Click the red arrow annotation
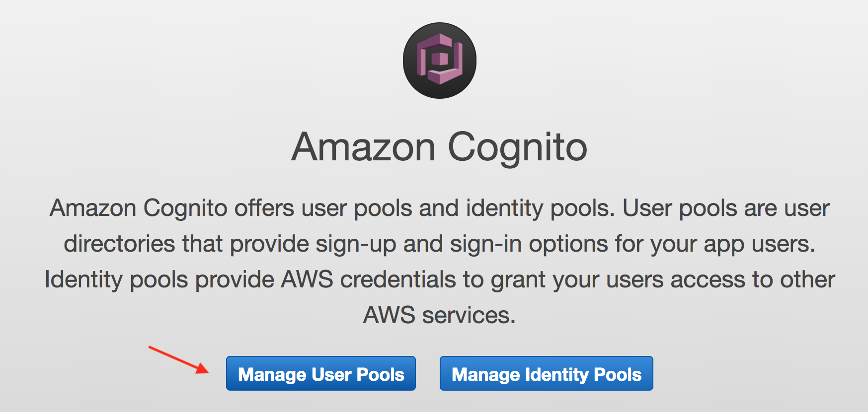This screenshot has height=412, width=868. [179, 360]
